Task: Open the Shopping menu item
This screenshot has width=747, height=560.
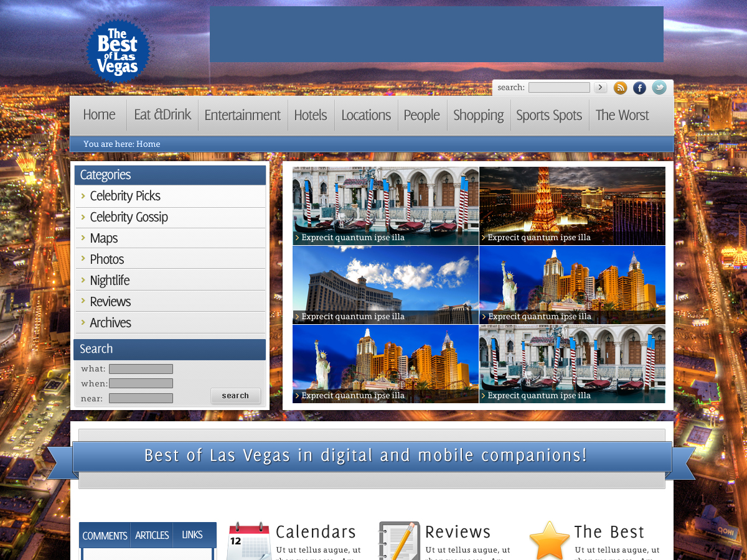Action: pos(479,115)
